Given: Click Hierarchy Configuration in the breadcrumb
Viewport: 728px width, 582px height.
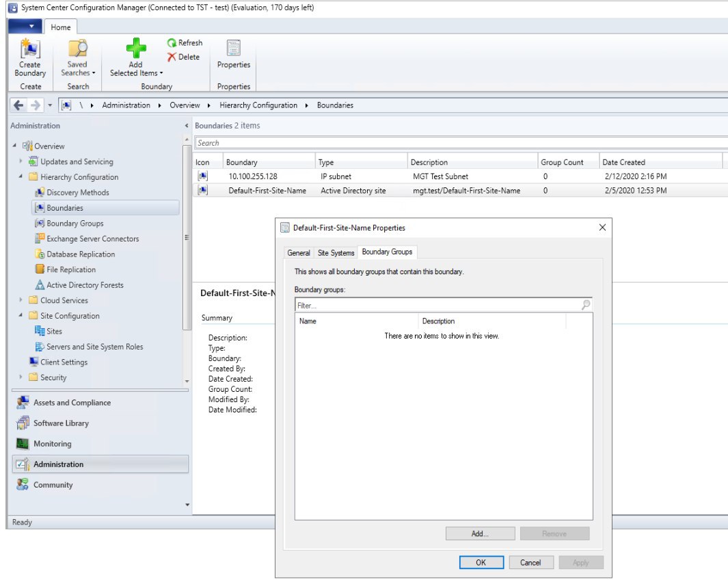Looking at the screenshot, I should (258, 105).
